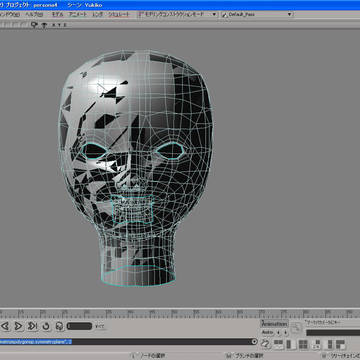Click the current frame input field

pos(79,326)
